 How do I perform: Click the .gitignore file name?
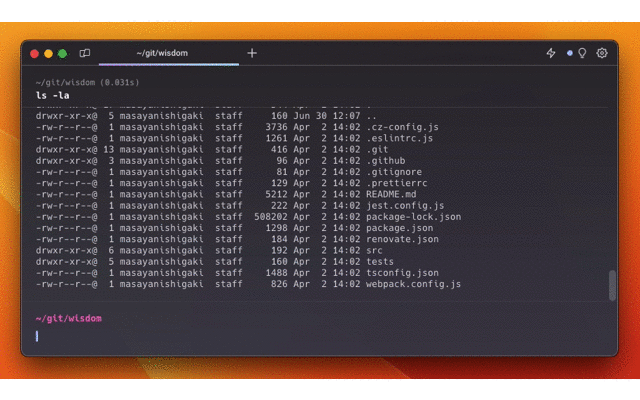tap(394, 172)
